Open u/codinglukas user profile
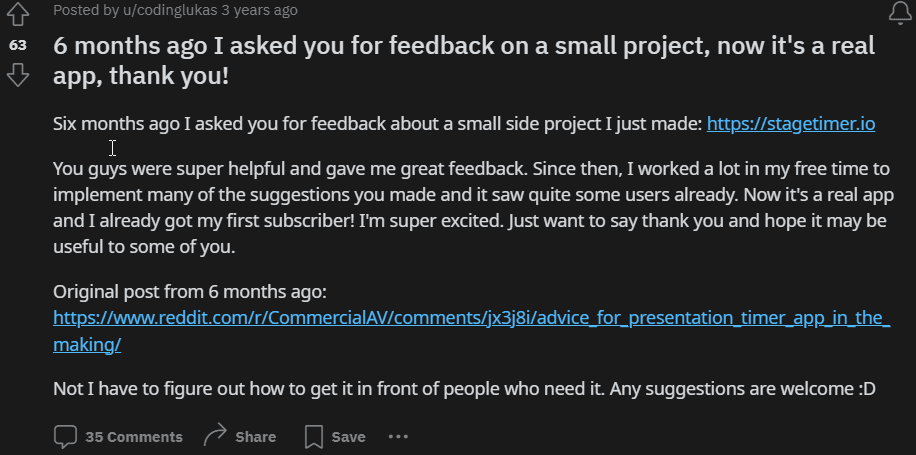The height and width of the screenshot is (455, 916). [x=169, y=10]
